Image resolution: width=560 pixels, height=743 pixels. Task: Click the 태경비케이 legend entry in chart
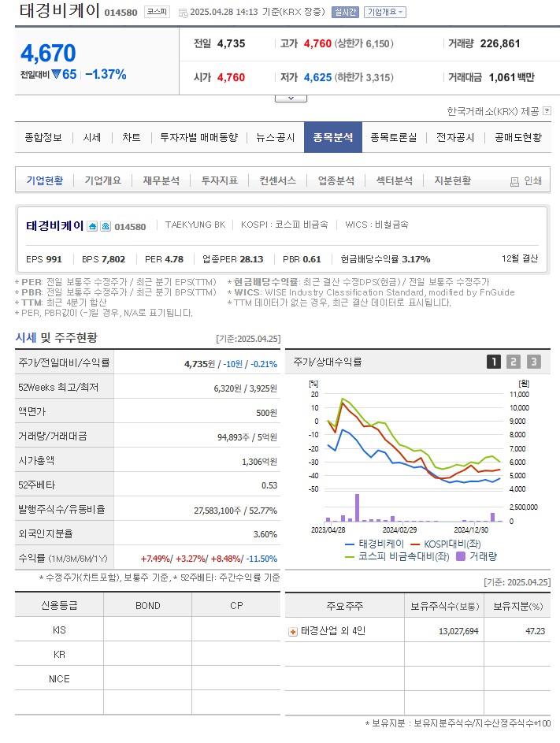(375, 544)
